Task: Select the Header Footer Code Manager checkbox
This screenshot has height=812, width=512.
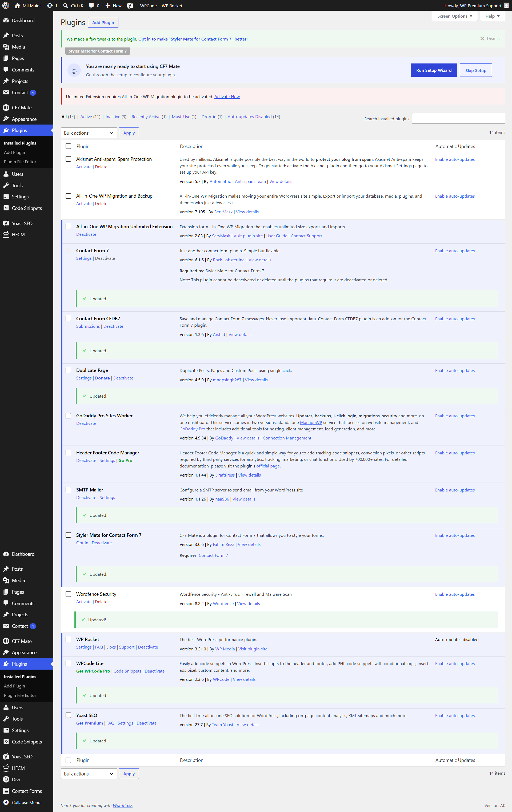Action: (69, 453)
